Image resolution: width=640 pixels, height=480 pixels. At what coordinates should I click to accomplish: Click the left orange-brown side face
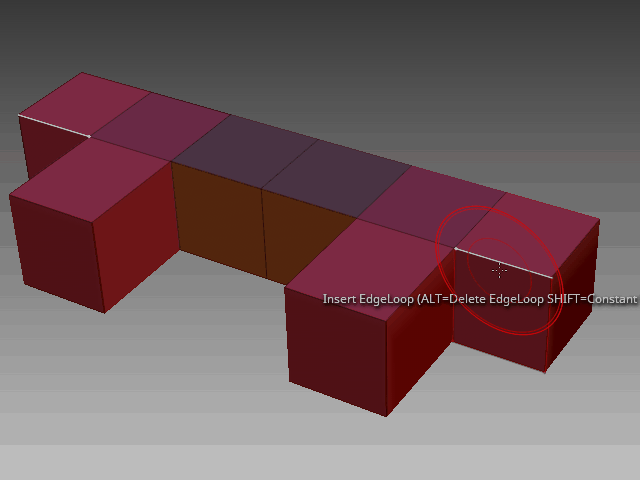click(x=218, y=220)
